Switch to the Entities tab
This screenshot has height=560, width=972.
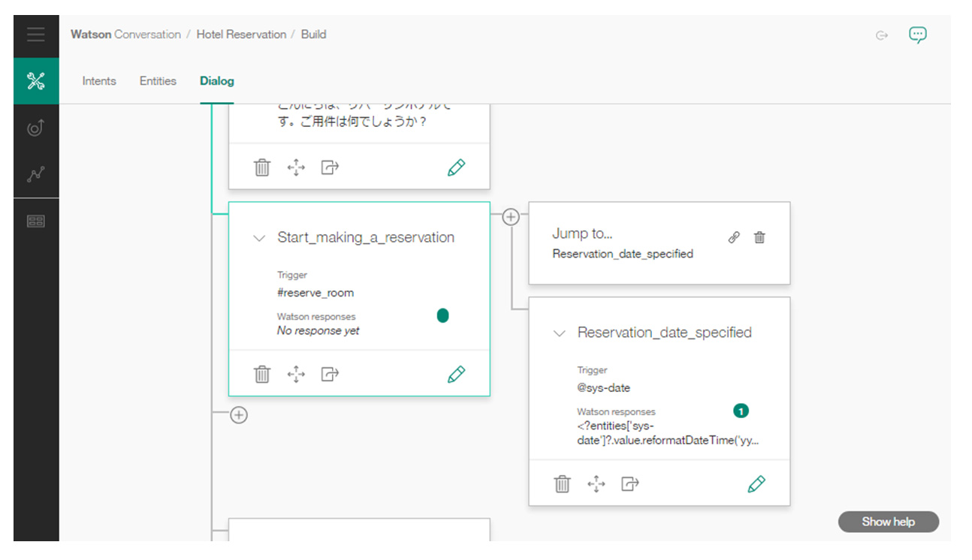pos(158,81)
